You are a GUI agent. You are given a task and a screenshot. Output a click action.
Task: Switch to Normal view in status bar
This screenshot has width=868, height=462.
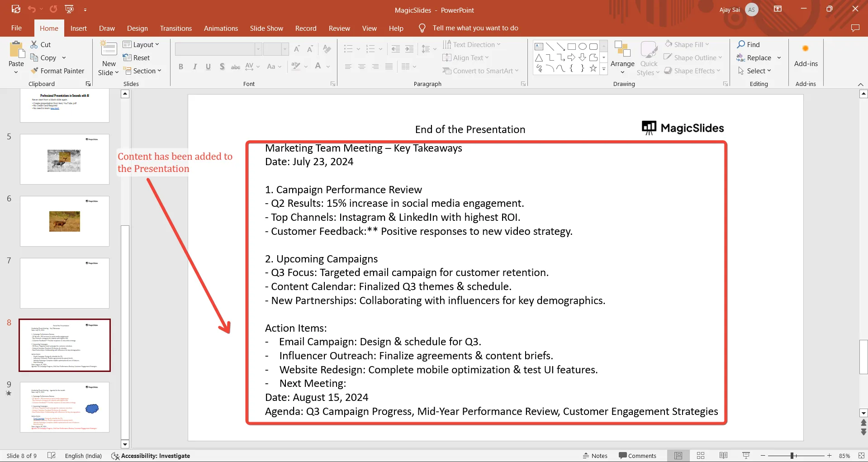coord(678,456)
